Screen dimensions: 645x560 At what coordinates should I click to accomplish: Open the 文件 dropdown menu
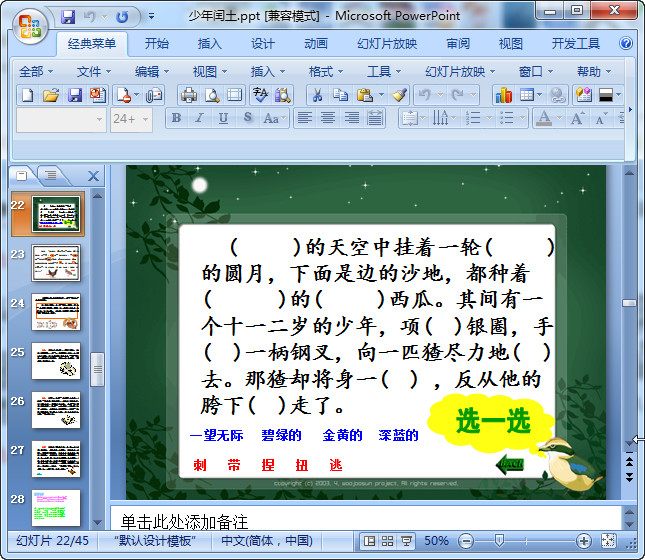[x=94, y=72]
